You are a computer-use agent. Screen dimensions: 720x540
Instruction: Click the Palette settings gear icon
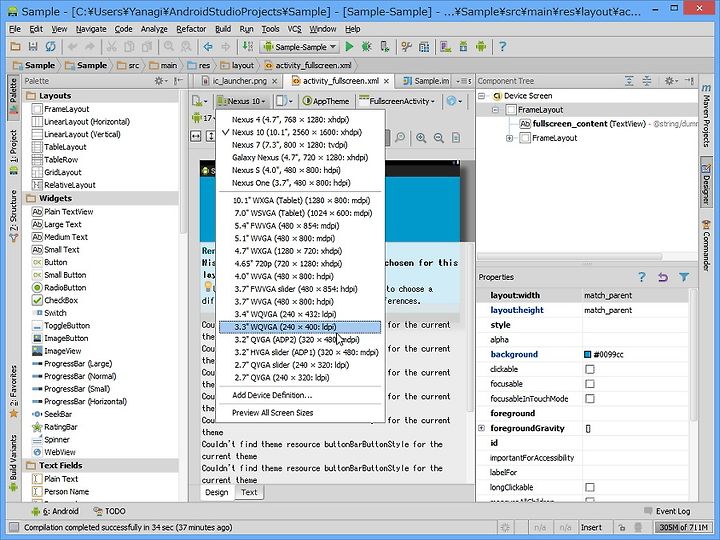click(x=160, y=81)
